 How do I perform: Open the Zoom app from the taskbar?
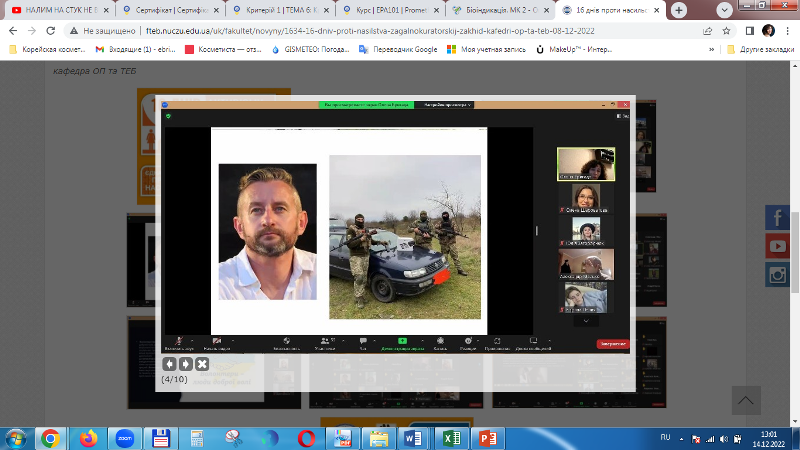tap(125, 439)
